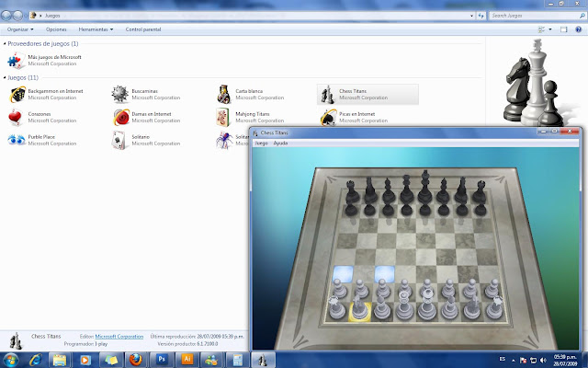Image resolution: width=588 pixels, height=368 pixels.
Task: Click the search magnifier icon
Action: [x=582, y=16]
